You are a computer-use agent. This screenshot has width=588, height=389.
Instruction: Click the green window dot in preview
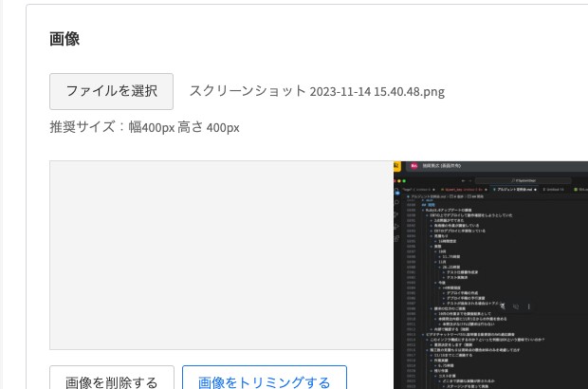pyautogui.click(x=404, y=181)
